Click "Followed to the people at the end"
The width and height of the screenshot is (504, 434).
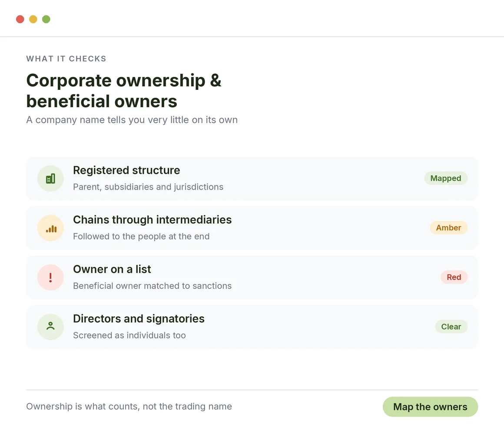click(x=141, y=236)
